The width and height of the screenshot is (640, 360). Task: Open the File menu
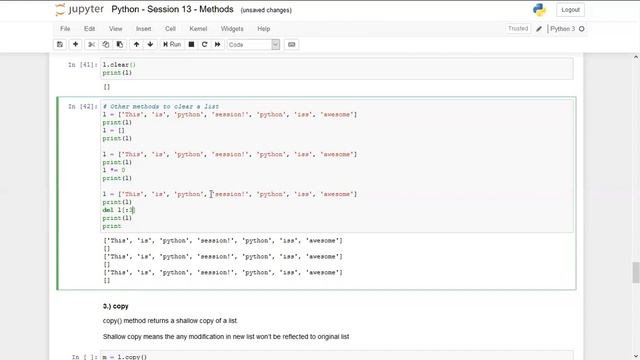point(65,29)
